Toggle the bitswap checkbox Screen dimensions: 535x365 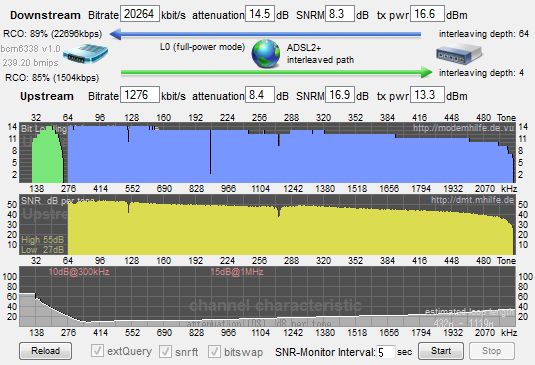[214, 351]
